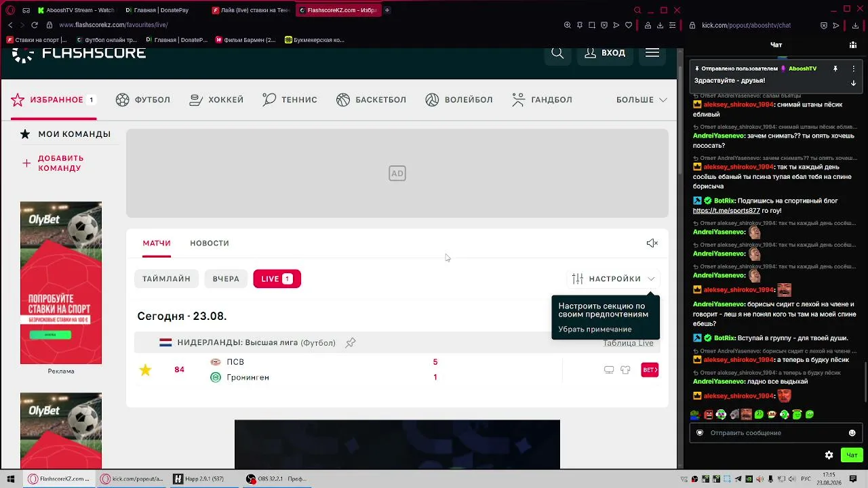The image size is (868, 488).
Task: Open the t.me/sports877 link in chat
Action: 726,211
